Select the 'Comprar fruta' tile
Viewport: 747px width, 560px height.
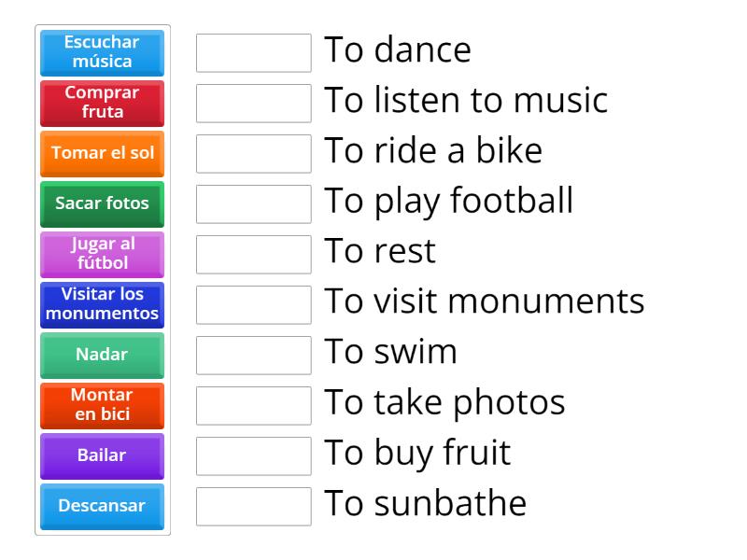click(x=102, y=104)
